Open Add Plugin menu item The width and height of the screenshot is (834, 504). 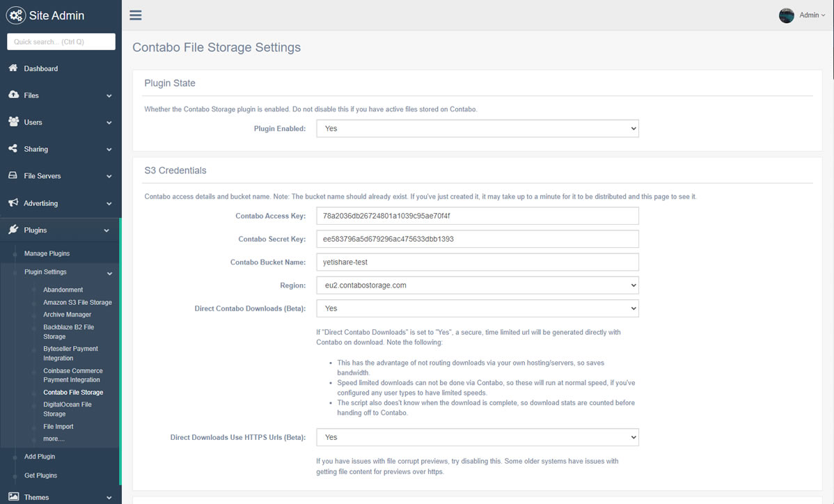pyautogui.click(x=40, y=457)
